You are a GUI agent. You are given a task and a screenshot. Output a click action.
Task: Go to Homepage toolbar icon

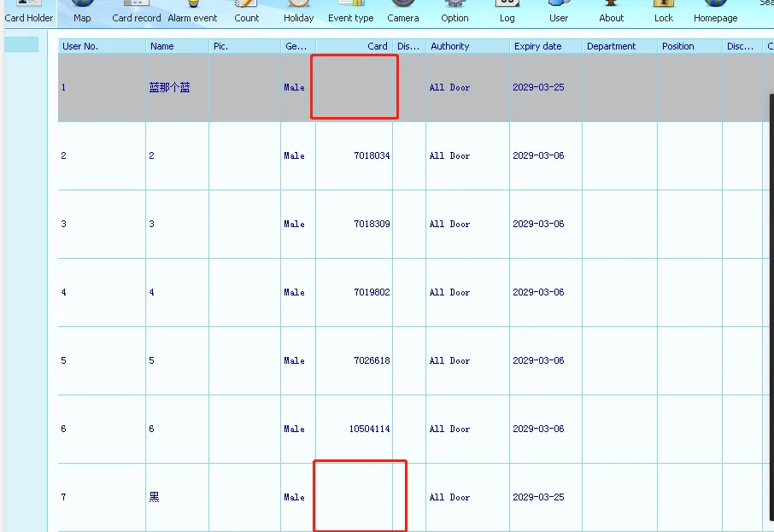click(x=715, y=11)
